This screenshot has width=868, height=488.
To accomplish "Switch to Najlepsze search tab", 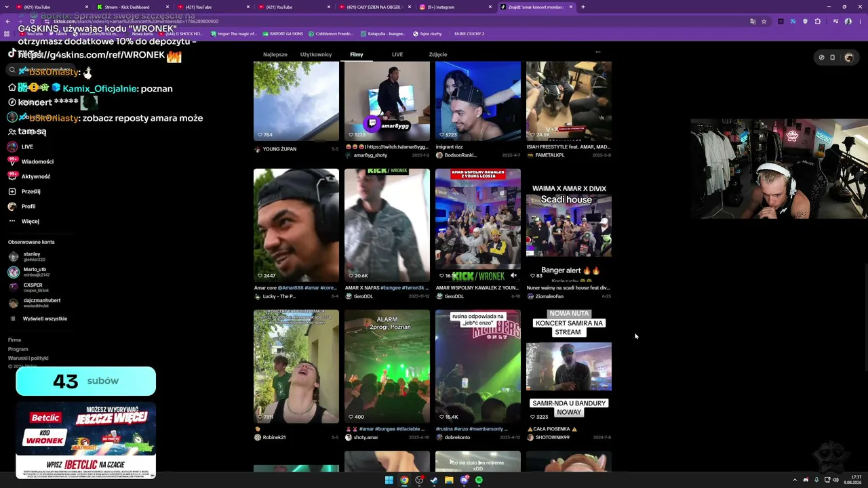I will [x=275, y=54].
